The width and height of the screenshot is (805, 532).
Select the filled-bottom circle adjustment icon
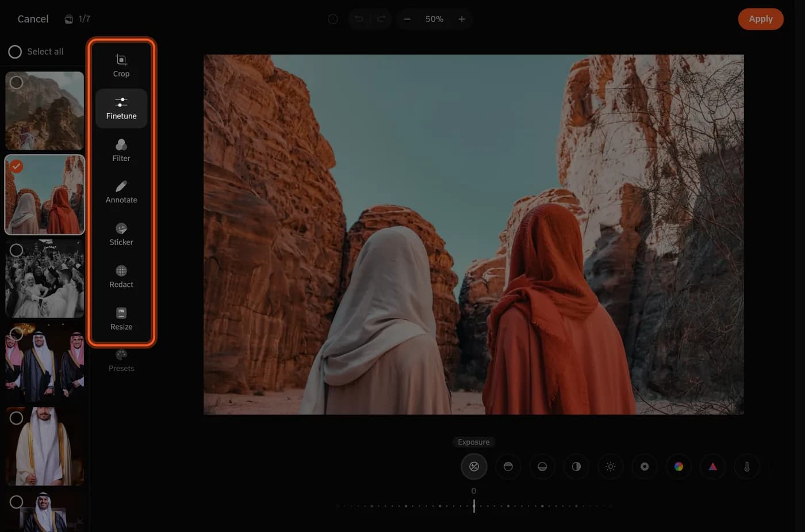tap(542, 466)
